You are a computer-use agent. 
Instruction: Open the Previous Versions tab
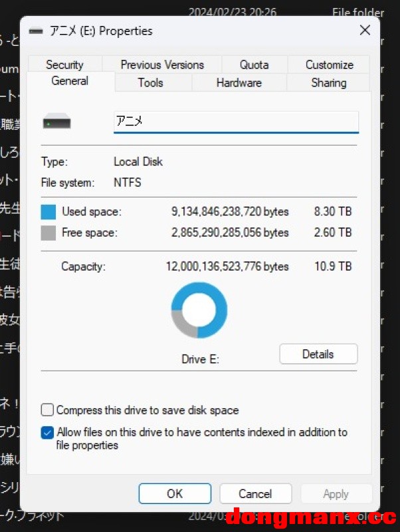pyautogui.click(x=162, y=65)
